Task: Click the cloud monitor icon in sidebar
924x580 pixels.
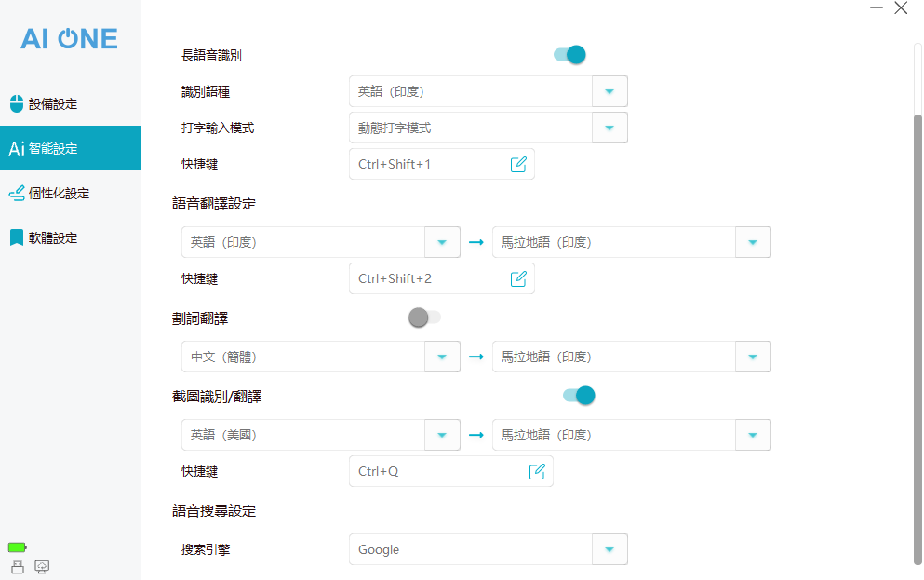Action: click(42, 566)
